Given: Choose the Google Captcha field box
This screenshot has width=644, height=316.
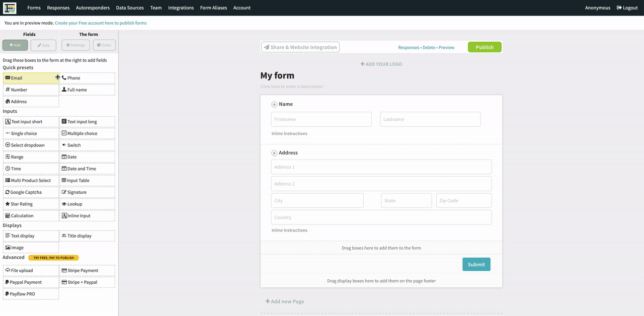Looking at the screenshot, I should pyautogui.click(x=31, y=192).
